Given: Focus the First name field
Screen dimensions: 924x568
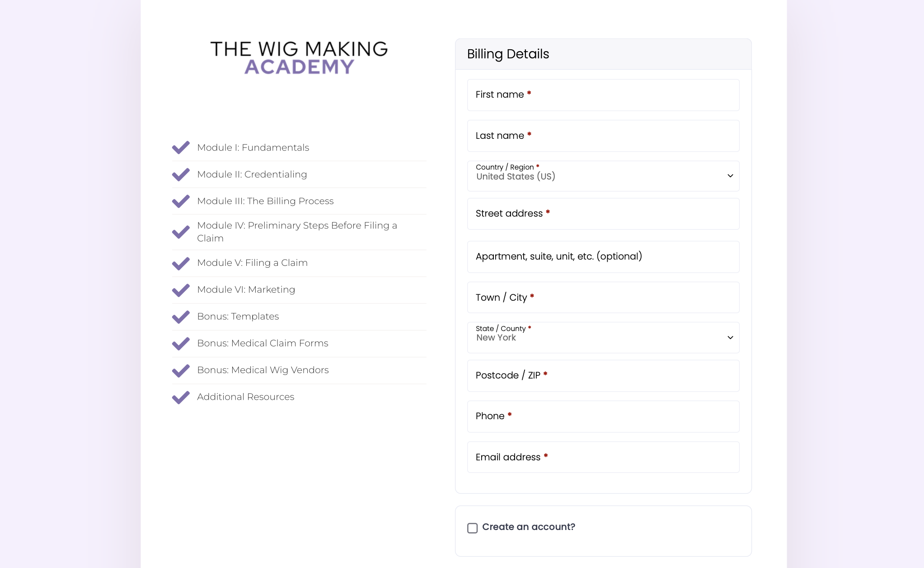Looking at the screenshot, I should (x=603, y=95).
